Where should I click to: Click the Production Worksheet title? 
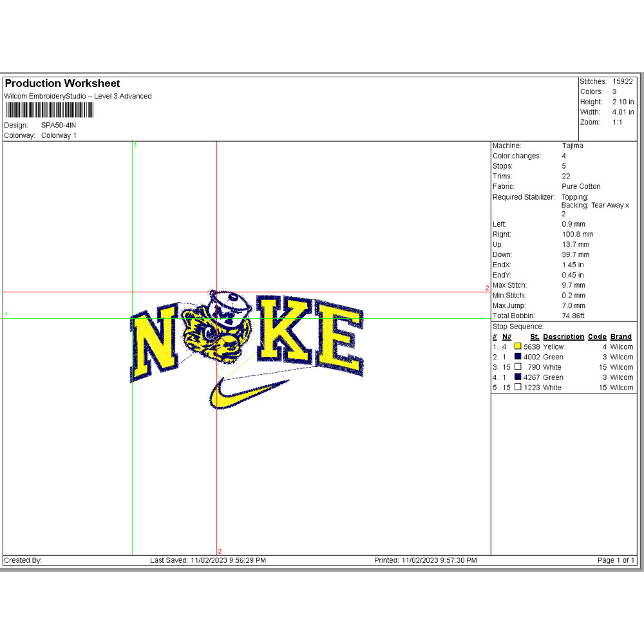coord(62,84)
